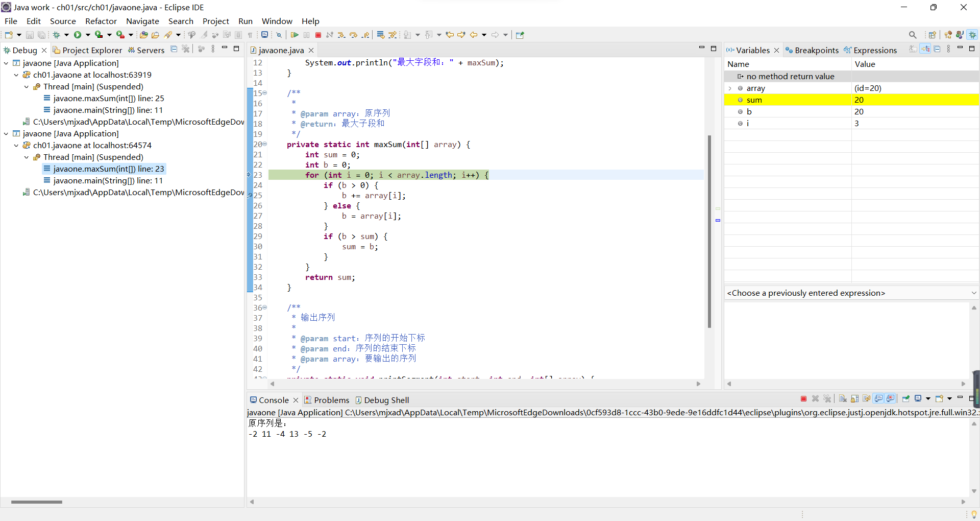Collapse the Javadoc fold at line 15
Viewport: 980px width, 521px height.
(x=265, y=93)
